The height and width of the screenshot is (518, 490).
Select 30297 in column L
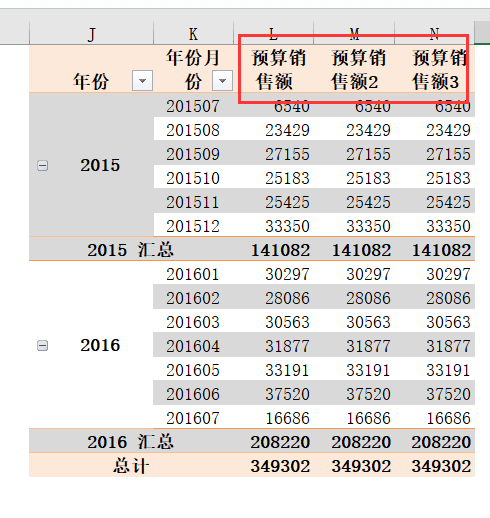click(287, 274)
